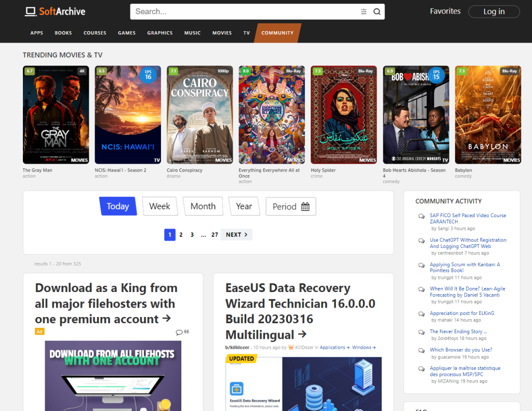
Task: Select the Today time filter
Action: point(118,206)
